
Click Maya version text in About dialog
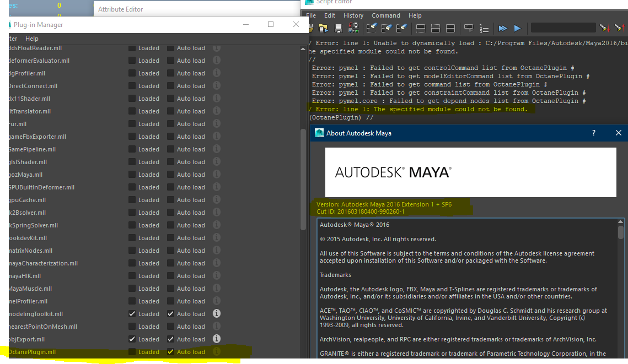click(x=384, y=204)
